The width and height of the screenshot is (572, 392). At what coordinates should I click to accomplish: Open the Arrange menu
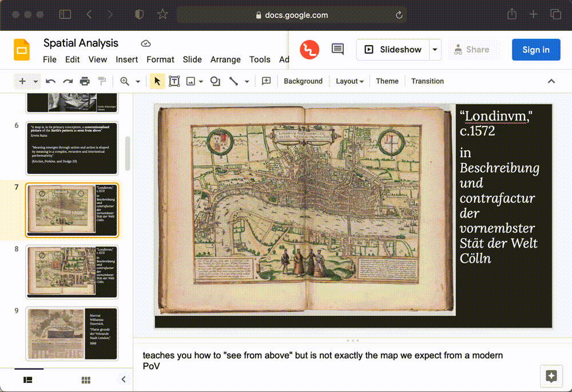(225, 60)
